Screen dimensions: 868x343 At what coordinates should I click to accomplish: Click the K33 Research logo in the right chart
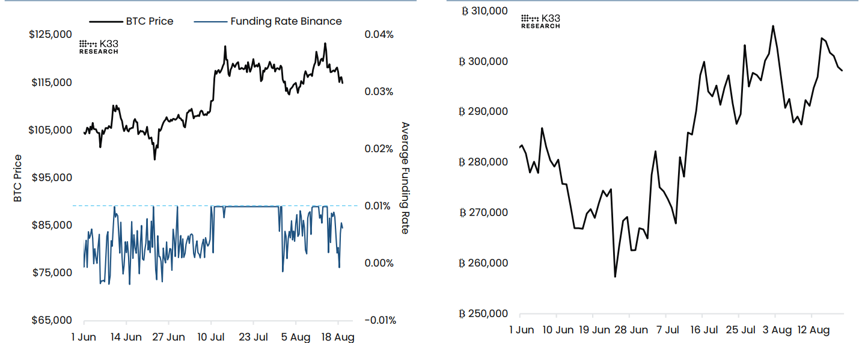click(x=540, y=22)
